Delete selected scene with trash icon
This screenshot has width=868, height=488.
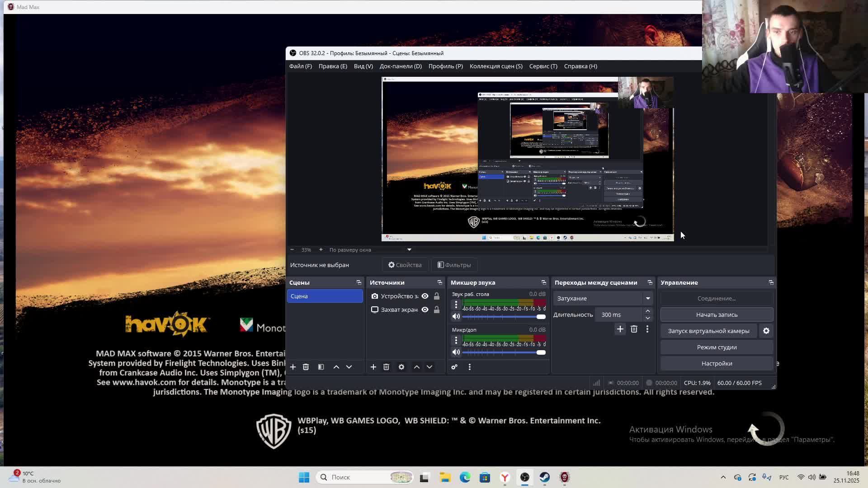[306, 367]
